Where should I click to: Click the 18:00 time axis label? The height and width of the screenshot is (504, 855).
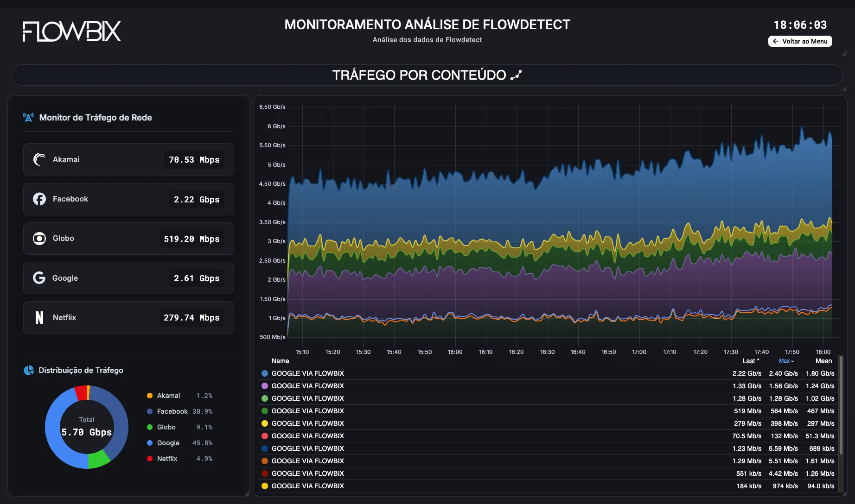point(823,352)
